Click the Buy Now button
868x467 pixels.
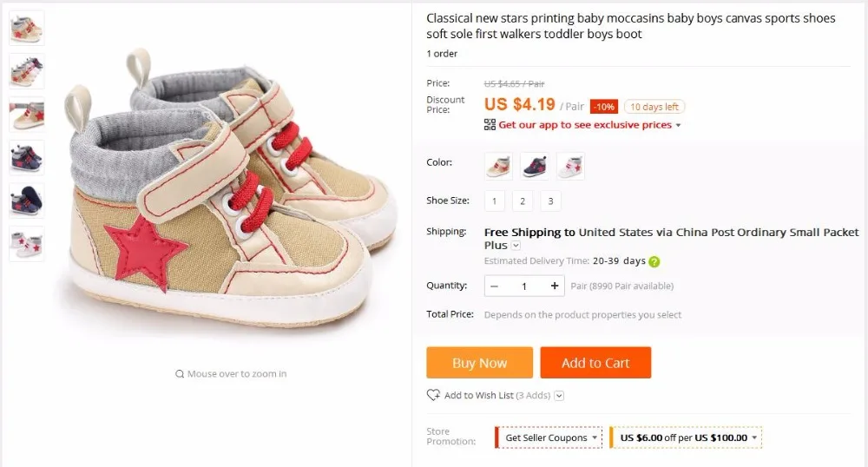point(479,363)
